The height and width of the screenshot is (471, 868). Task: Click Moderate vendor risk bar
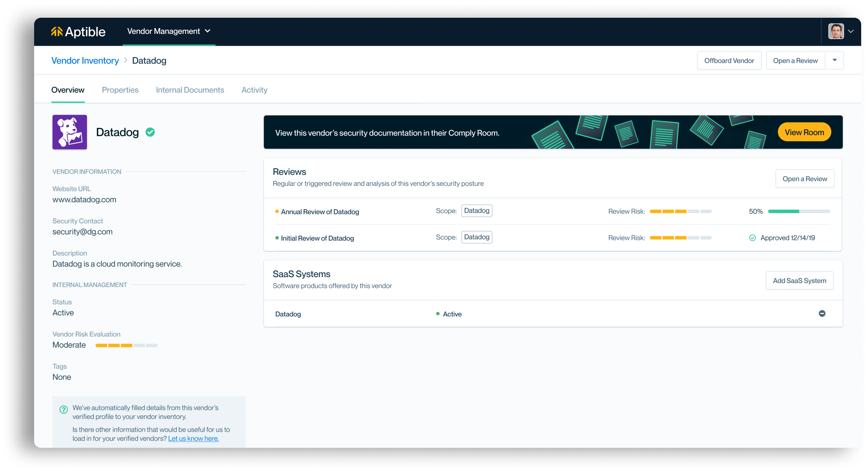click(126, 345)
